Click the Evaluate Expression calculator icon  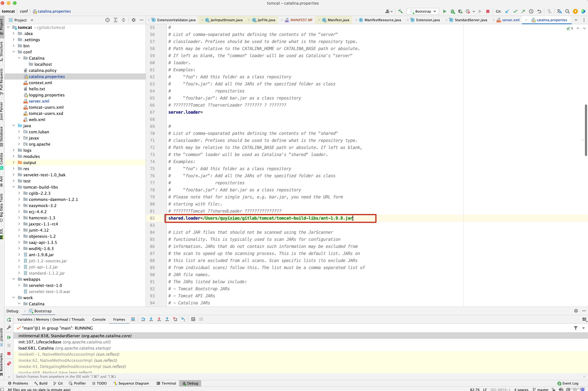(x=193, y=319)
